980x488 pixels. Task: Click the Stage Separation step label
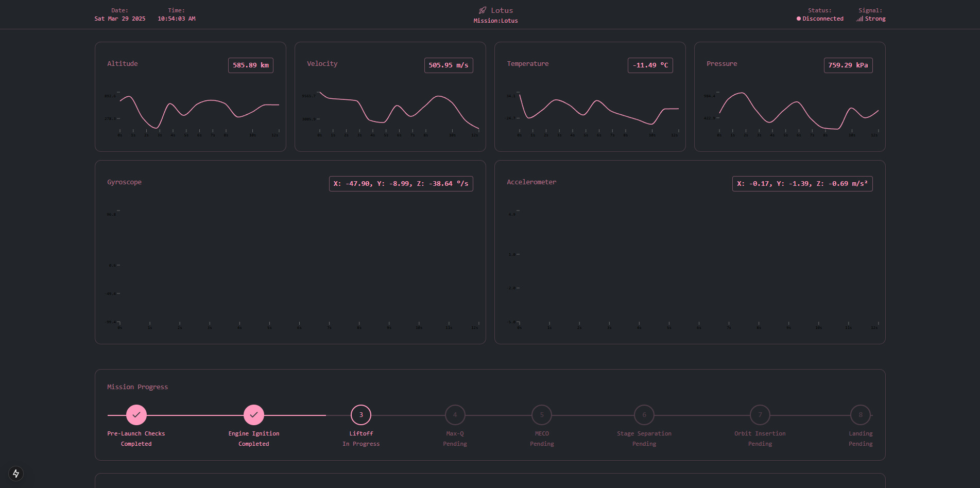pyautogui.click(x=644, y=433)
